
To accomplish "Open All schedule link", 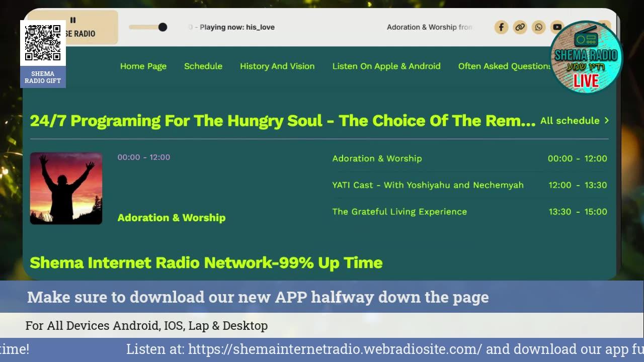I will [570, 121].
